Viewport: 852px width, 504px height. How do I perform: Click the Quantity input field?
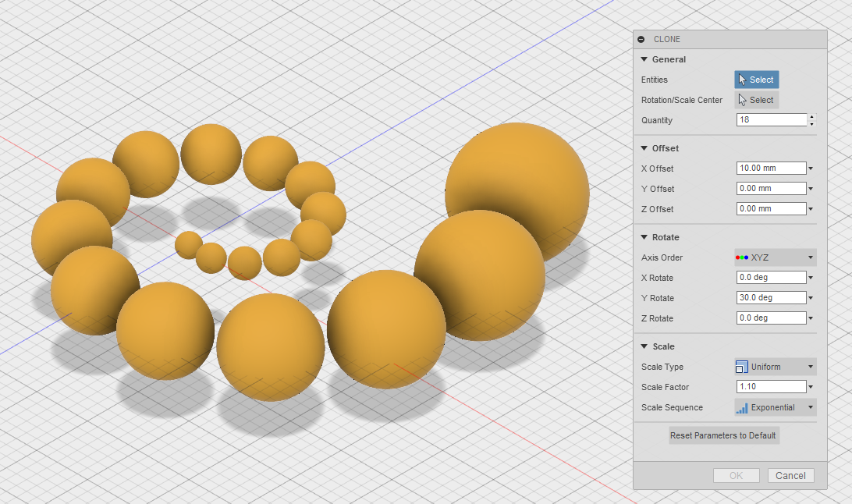coord(772,120)
